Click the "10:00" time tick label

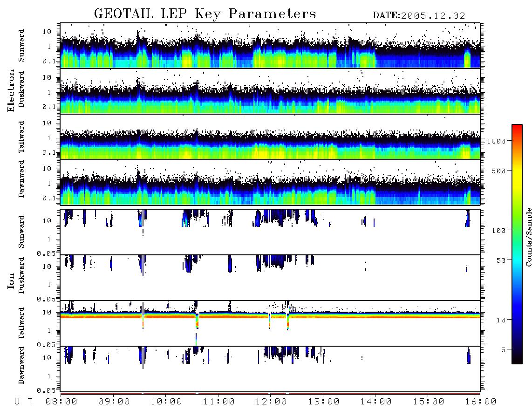(166, 402)
